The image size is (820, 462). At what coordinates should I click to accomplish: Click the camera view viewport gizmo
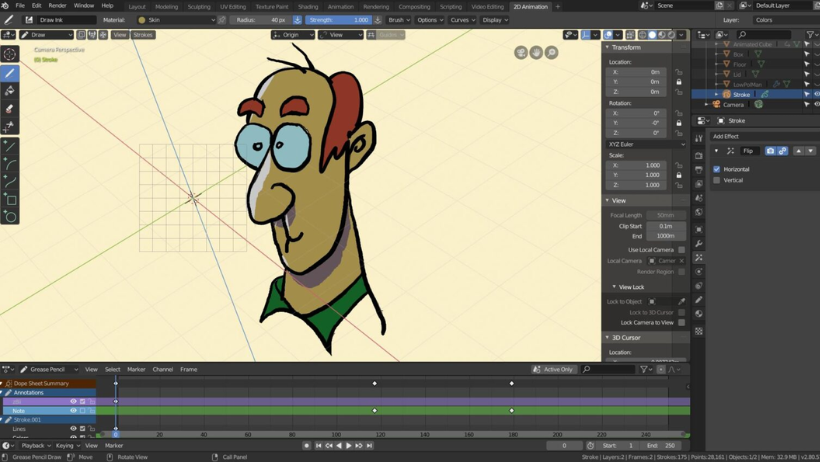tap(521, 52)
